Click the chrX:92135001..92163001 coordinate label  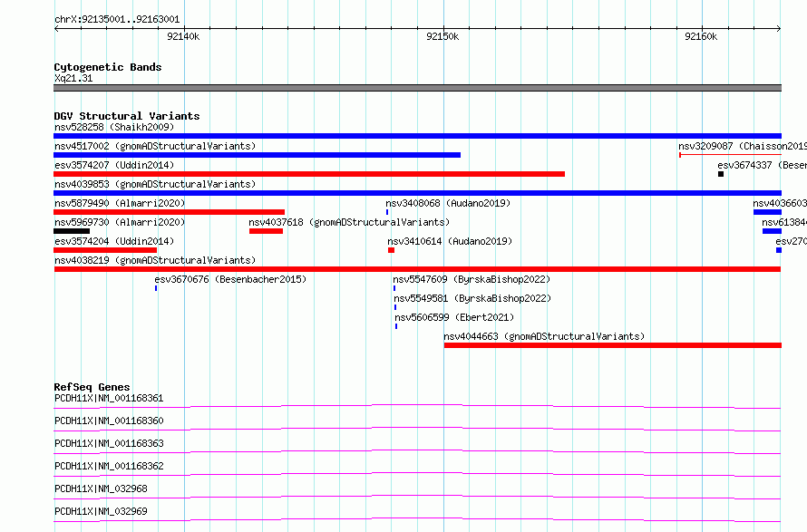[x=117, y=20]
